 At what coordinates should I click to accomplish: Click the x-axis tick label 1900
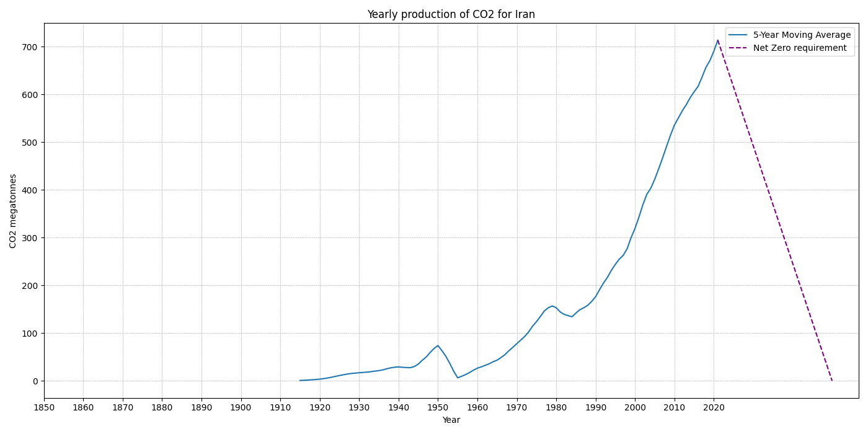click(241, 407)
